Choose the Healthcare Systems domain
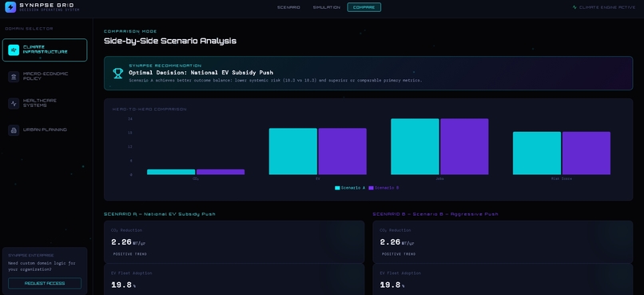This screenshot has width=644, height=295. 45,103
